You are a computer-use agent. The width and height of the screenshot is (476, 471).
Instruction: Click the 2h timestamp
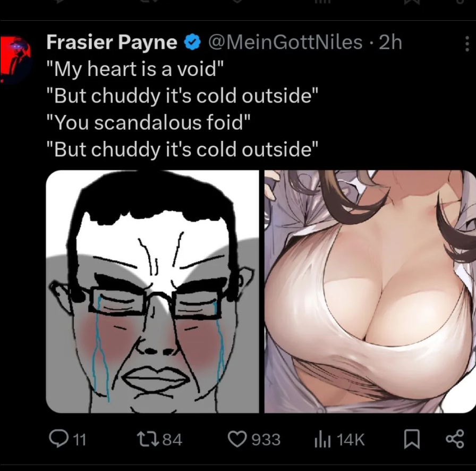[x=391, y=42]
